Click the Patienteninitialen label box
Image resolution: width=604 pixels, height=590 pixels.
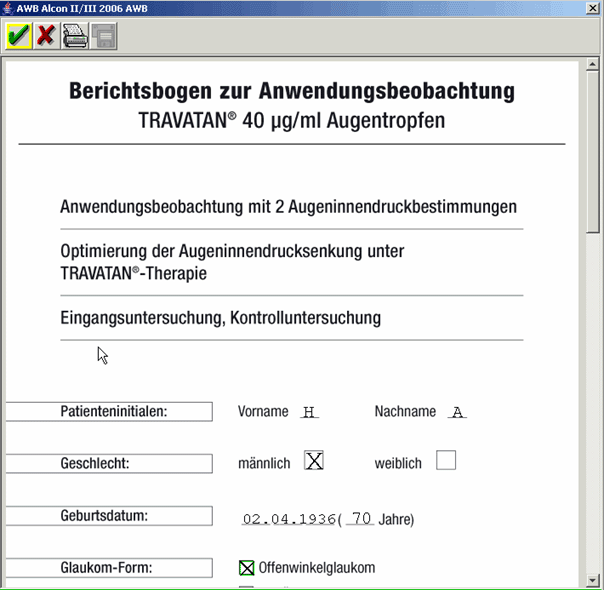[109, 412]
